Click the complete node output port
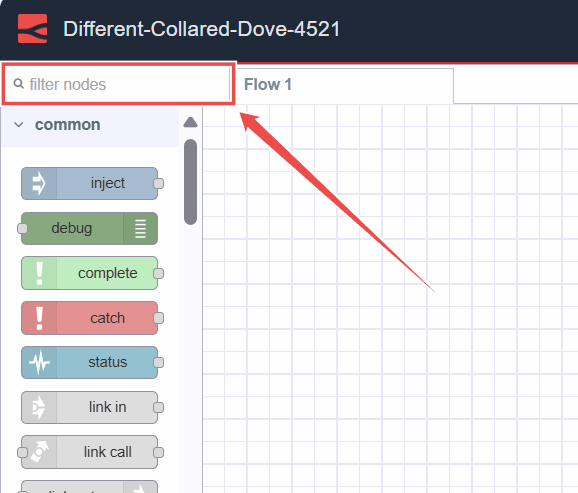This screenshot has width=578, height=493. click(x=159, y=273)
